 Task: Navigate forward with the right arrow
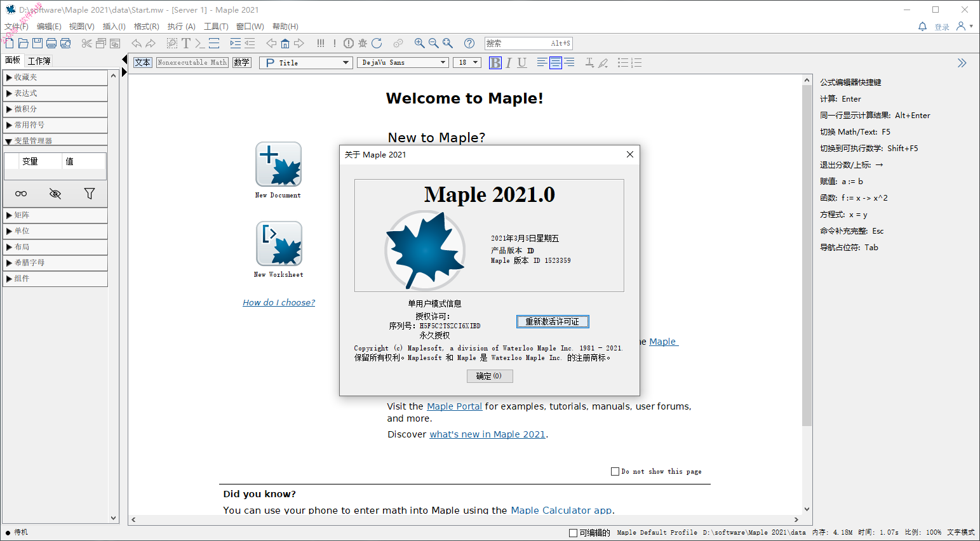(x=299, y=43)
